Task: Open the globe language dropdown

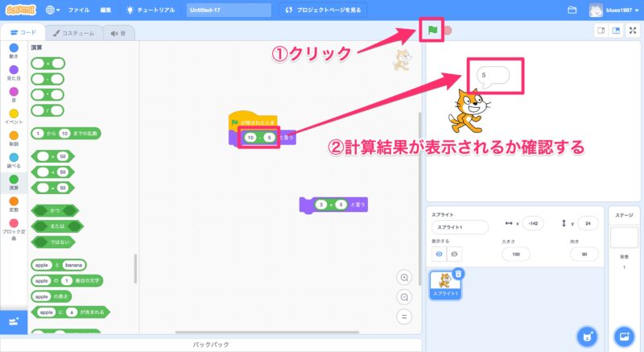Action: 54,10
